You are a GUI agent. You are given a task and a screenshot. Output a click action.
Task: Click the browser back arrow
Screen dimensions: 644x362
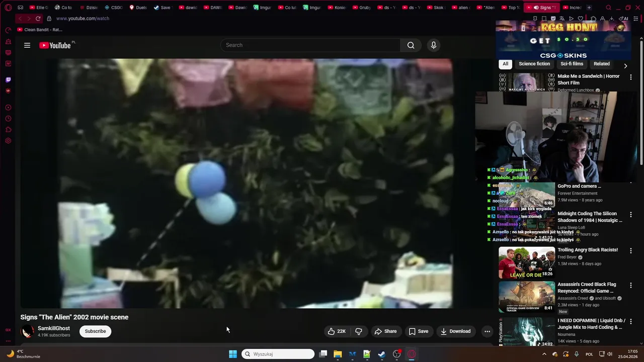coord(20,18)
